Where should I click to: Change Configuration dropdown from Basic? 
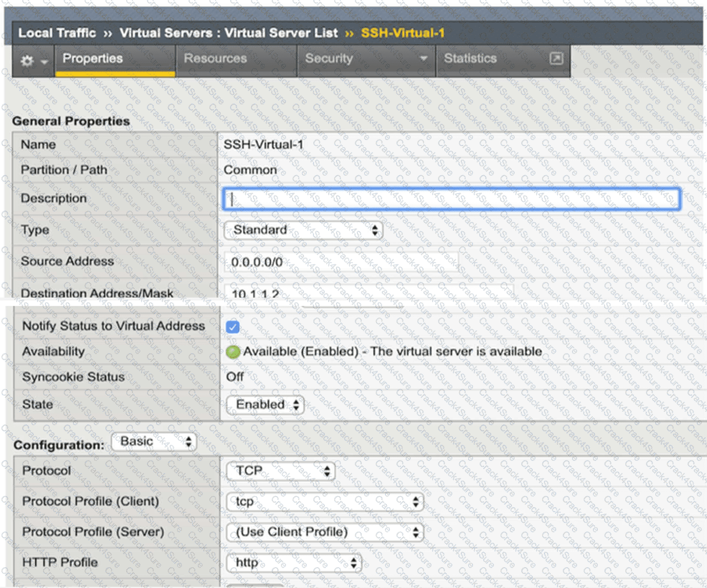click(x=154, y=441)
